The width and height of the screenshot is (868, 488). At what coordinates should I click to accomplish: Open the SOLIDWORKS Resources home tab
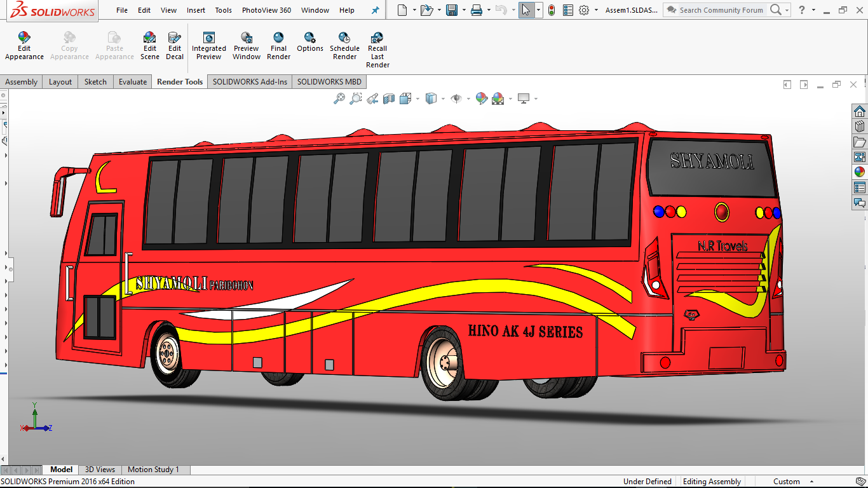tap(860, 111)
